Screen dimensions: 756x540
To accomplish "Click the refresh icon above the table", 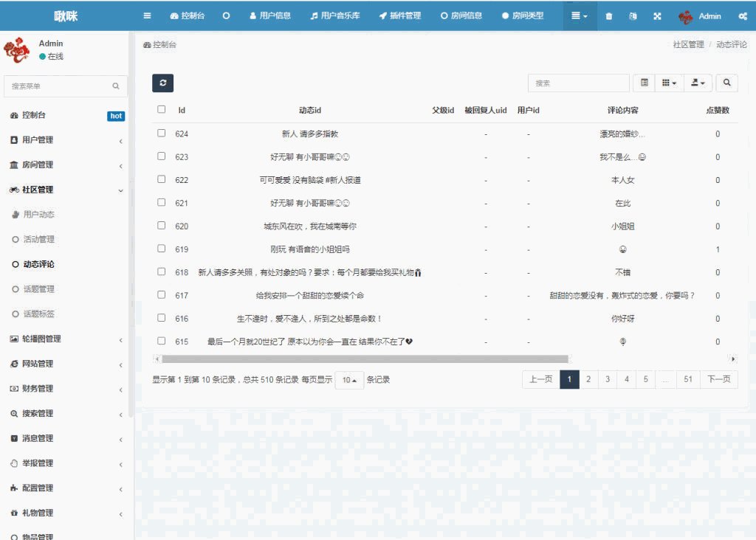I will coord(162,83).
